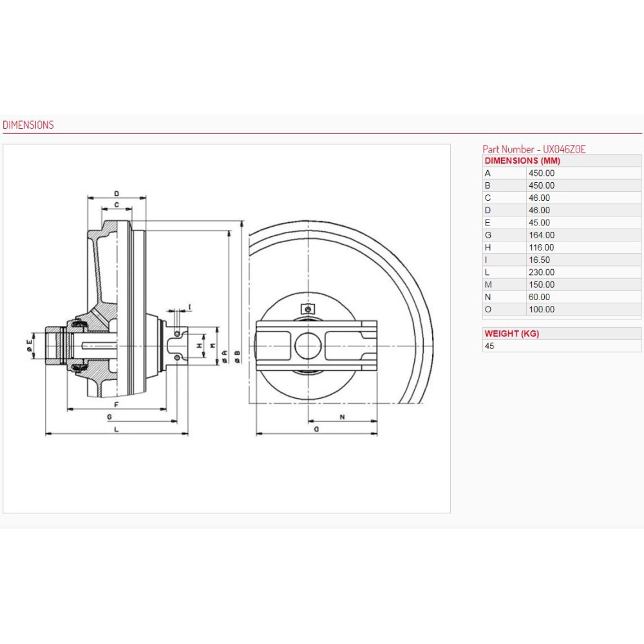The image size is (644, 644).
Task: Click the 150.00 value in row M
Action: coord(541,285)
